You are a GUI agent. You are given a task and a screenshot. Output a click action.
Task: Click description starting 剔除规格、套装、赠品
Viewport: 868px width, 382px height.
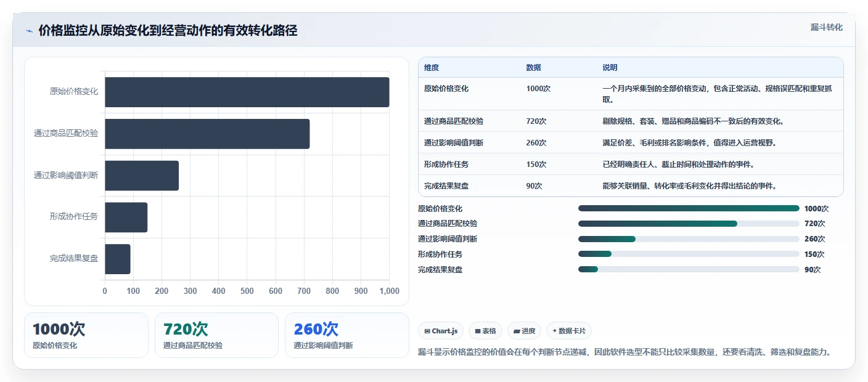[693, 121]
